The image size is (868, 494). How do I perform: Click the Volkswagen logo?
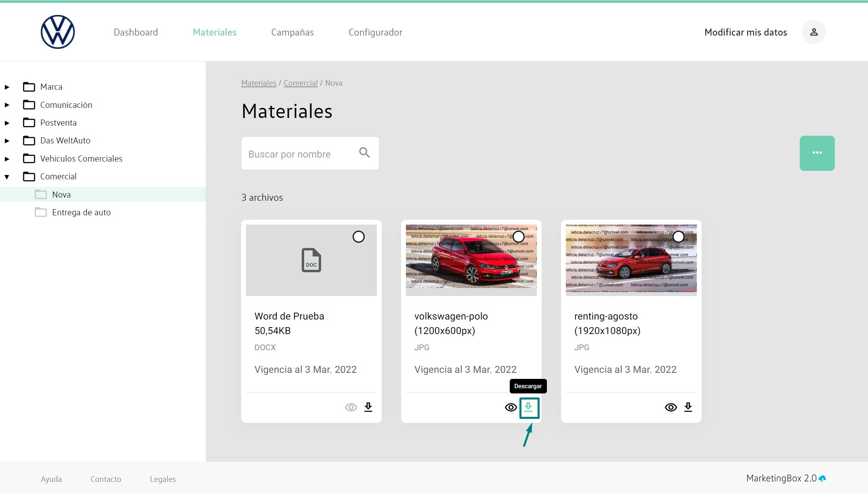[x=58, y=32]
